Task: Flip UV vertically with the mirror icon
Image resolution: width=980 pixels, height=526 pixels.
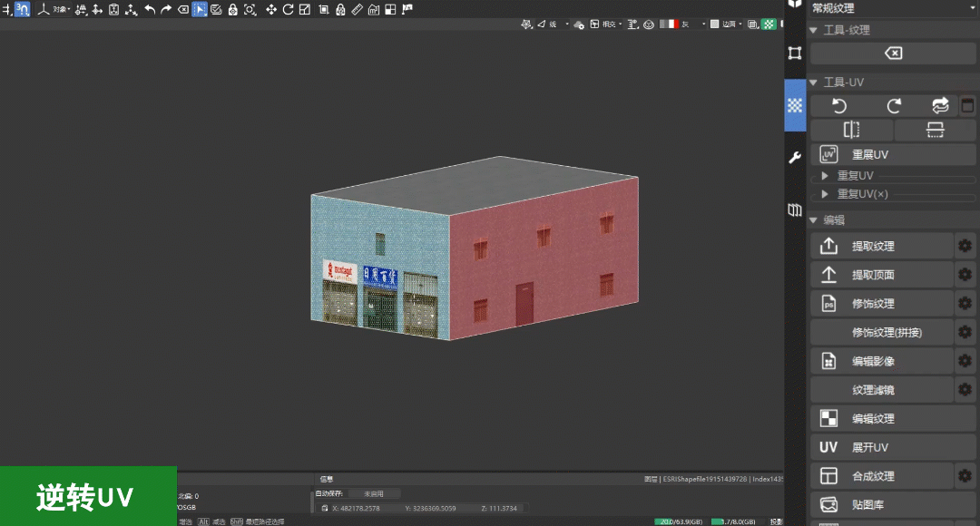Action: click(x=935, y=130)
